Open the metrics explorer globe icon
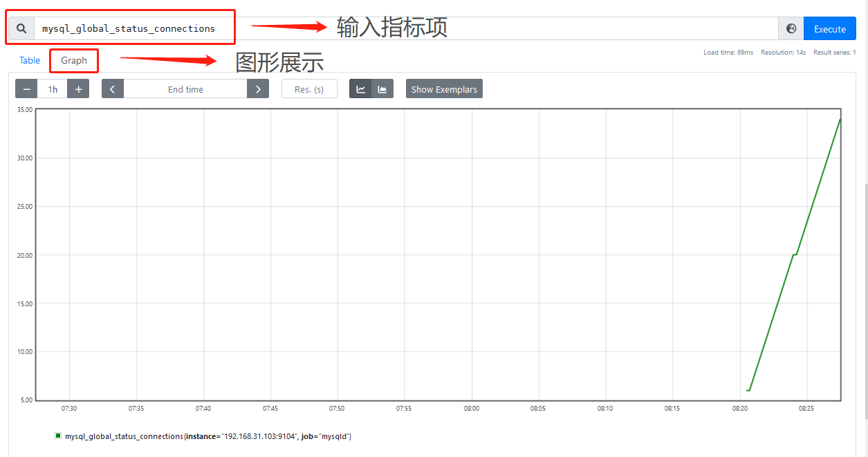The width and height of the screenshot is (868, 457). pos(791,29)
